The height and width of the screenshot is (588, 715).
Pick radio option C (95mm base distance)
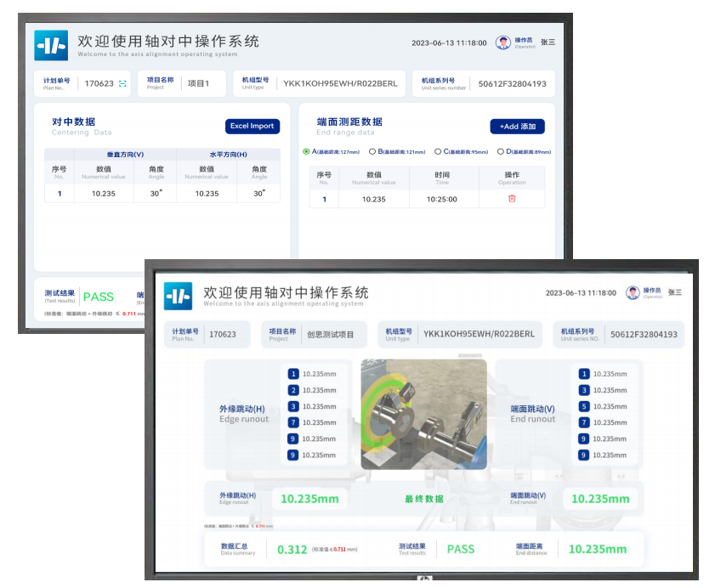(436, 151)
